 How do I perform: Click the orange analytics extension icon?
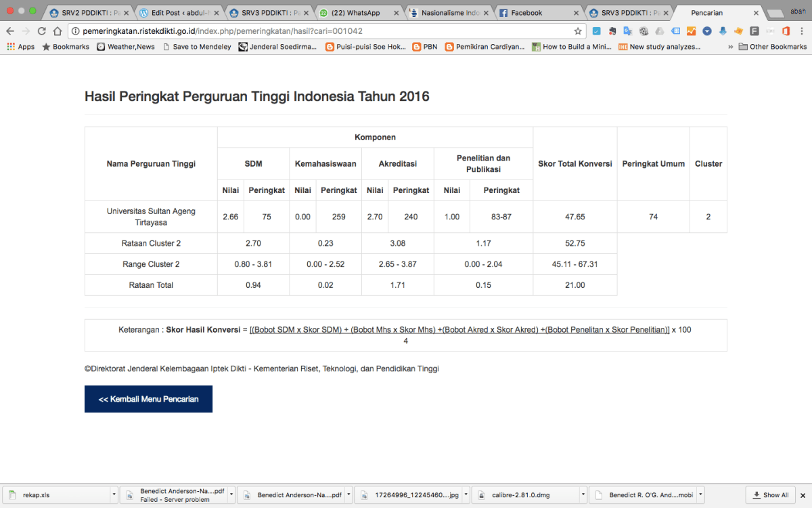690,30
